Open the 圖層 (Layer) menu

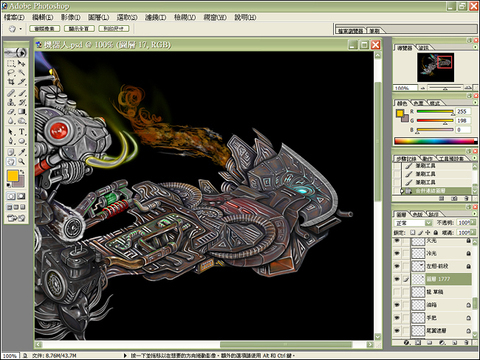pos(99,17)
